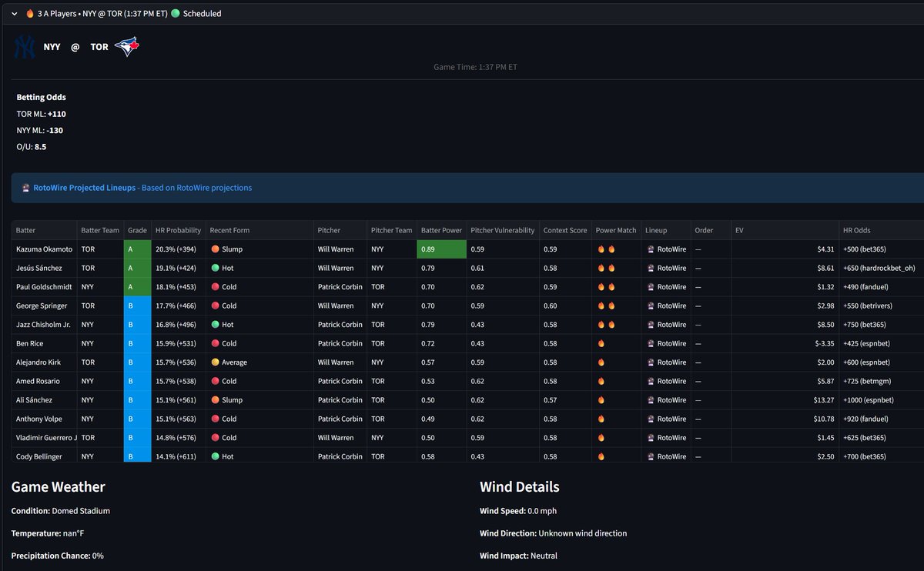Screen dimensions: 924x571
Task: Click the 20.3% (+394) HR probability cell
Action: pyautogui.click(x=178, y=249)
